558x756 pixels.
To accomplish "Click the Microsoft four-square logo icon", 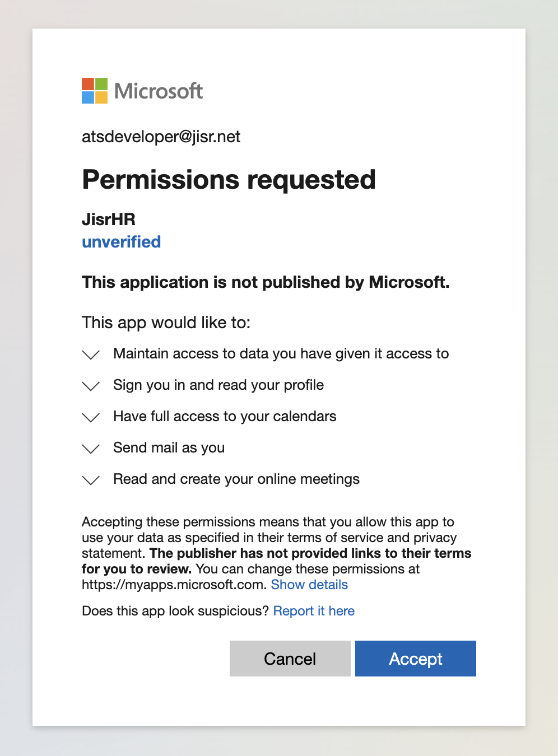I will click(94, 91).
